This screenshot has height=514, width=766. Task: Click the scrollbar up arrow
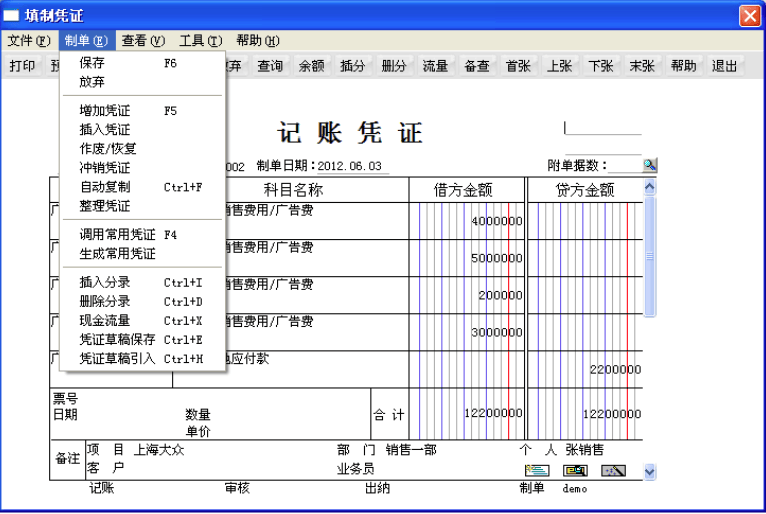tap(650, 187)
